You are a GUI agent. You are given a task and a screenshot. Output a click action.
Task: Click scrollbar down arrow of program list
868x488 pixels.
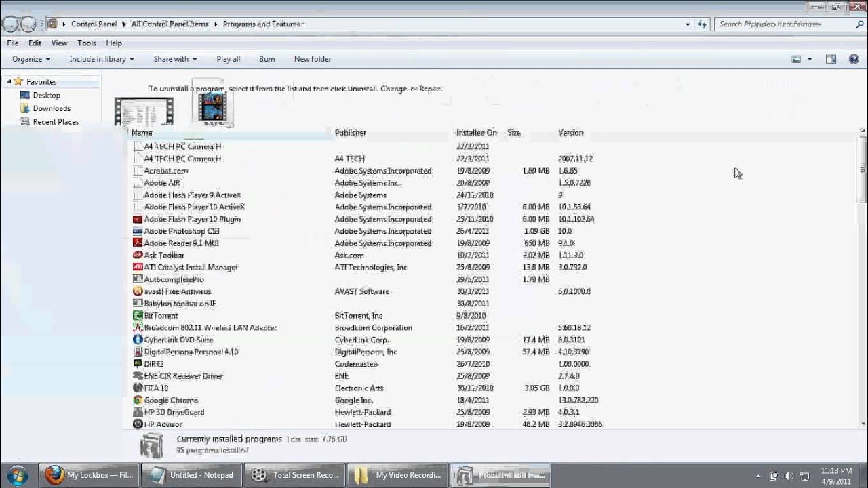[x=863, y=424]
